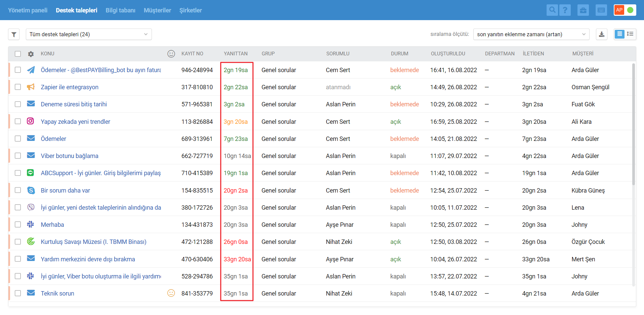Open the help question mark icon
This screenshot has height=315, width=644.
(x=565, y=10)
